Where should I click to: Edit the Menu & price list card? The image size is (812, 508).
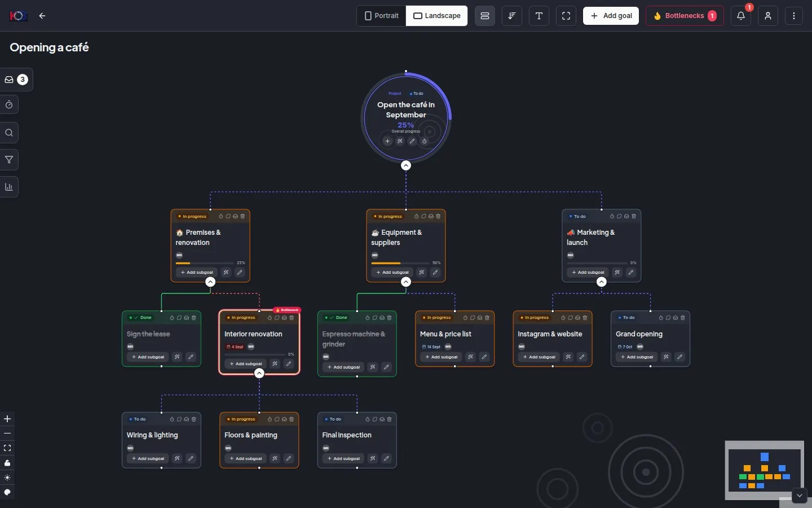click(x=484, y=357)
